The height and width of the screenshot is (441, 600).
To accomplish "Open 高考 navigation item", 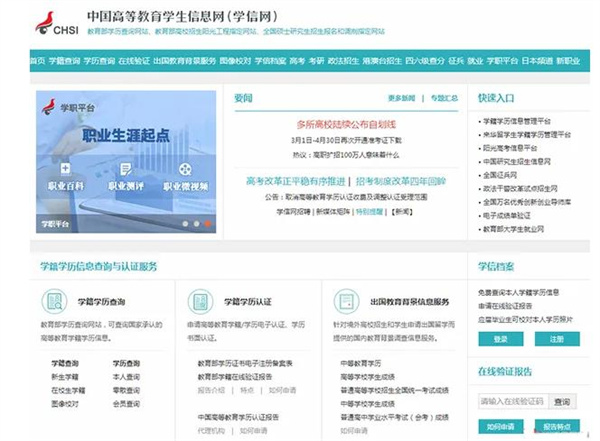I will coord(297,61).
